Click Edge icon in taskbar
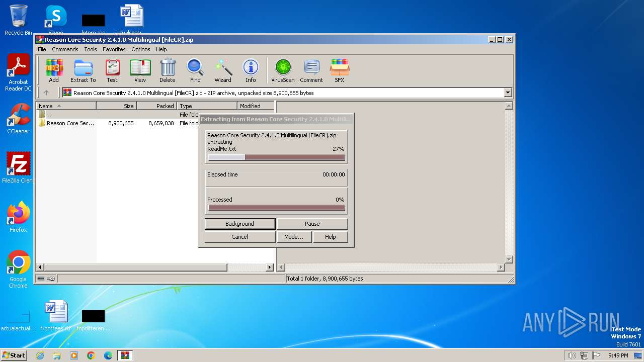Viewport: 644px width, 362px height. coord(108,355)
